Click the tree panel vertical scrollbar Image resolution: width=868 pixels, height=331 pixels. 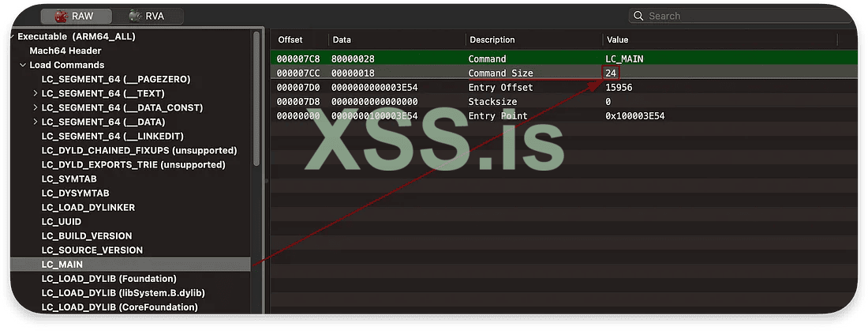point(256,98)
